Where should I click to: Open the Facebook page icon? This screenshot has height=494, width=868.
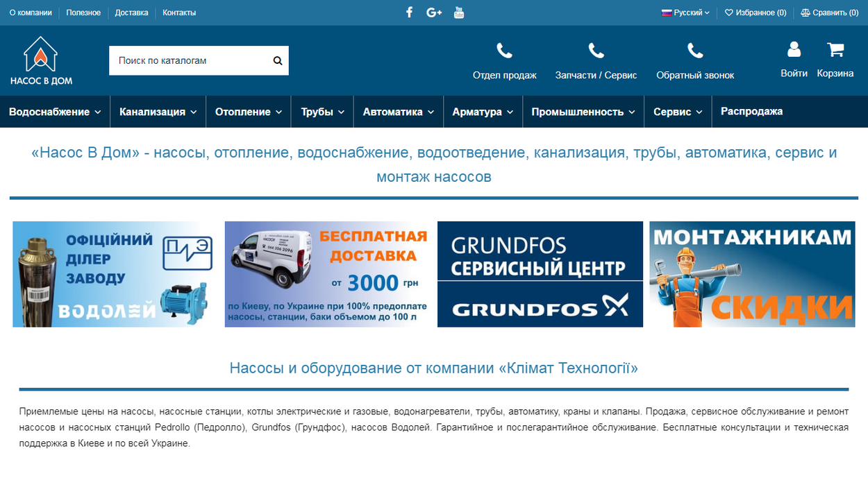pos(409,12)
